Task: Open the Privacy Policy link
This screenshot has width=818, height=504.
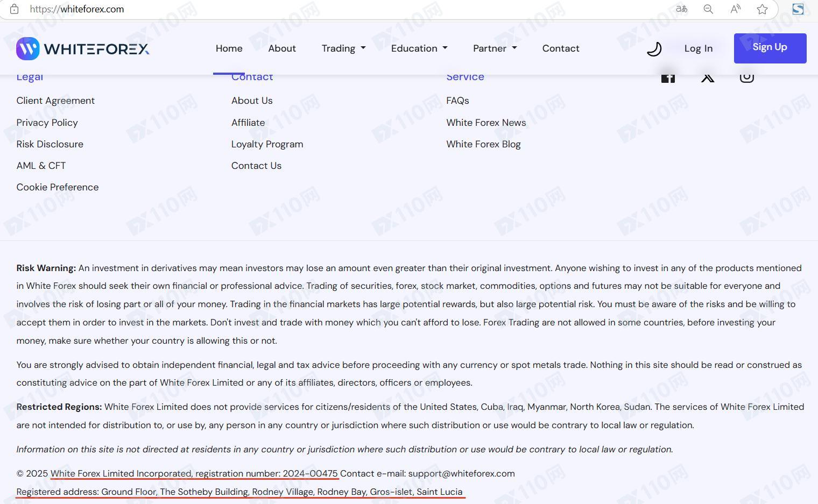Action: [x=47, y=123]
